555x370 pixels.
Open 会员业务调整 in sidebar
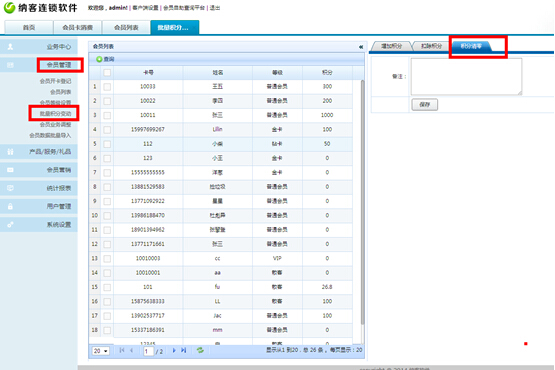pos(55,125)
